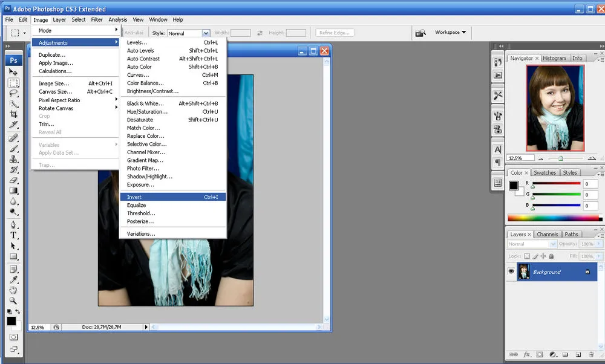The width and height of the screenshot is (605, 364).
Task: Toggle lock transparent pixels in Layers
Action: click(527, 256)
